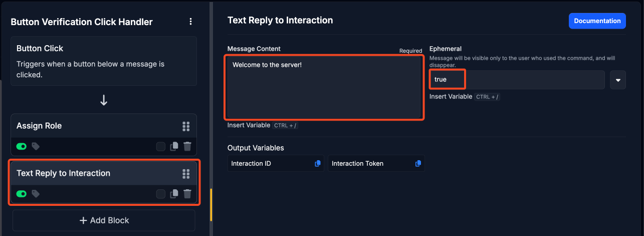This screenshot has height=236, width=644.
Task: Duplicate the Text Reply to Interaction block
Action: point(174,194)
